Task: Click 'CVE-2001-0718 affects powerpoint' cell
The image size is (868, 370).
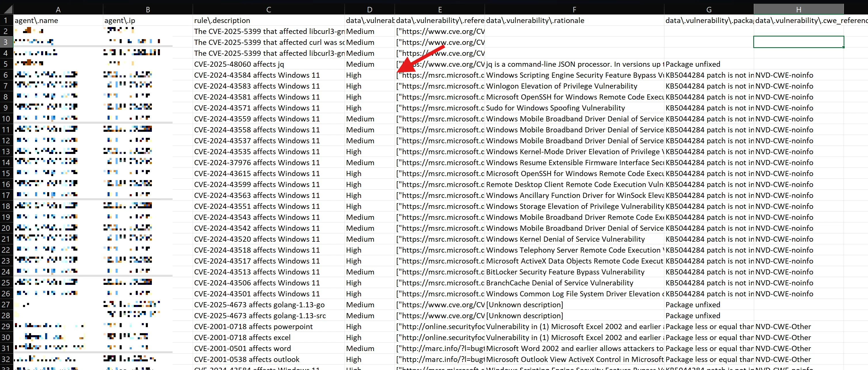Action: [269, 326]
